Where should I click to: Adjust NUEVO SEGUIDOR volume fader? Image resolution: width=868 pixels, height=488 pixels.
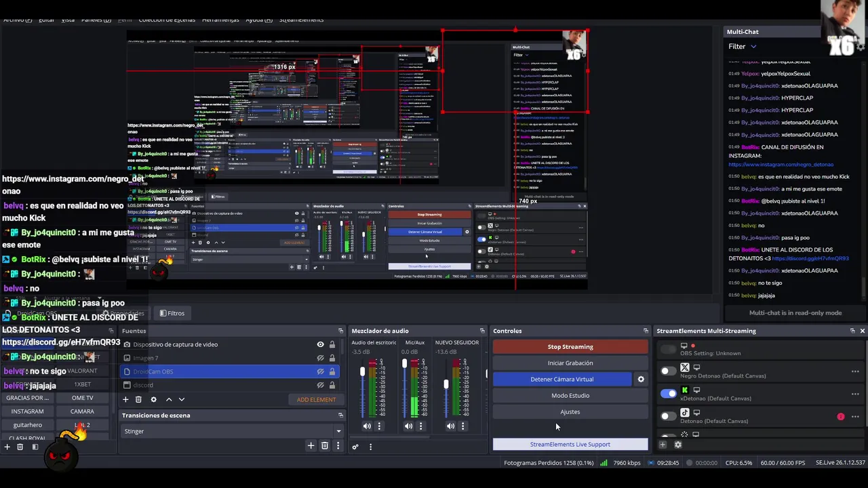(x=446, y=384)
